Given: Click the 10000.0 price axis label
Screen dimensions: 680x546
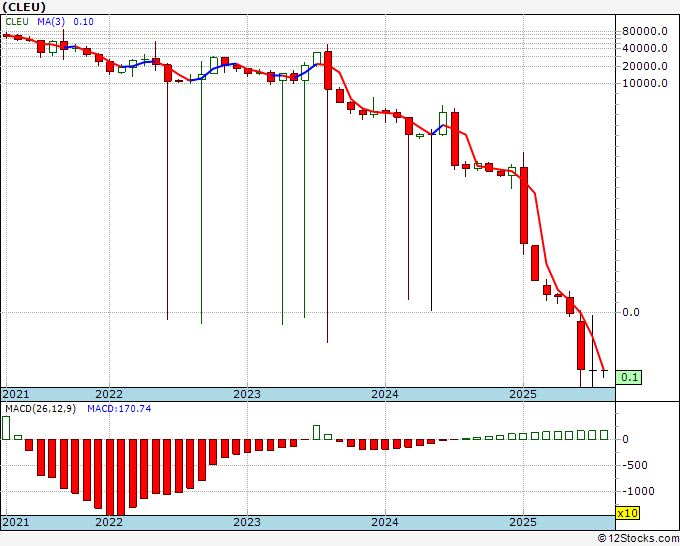Looking at the screenshot, I should (x=645, y=83).
